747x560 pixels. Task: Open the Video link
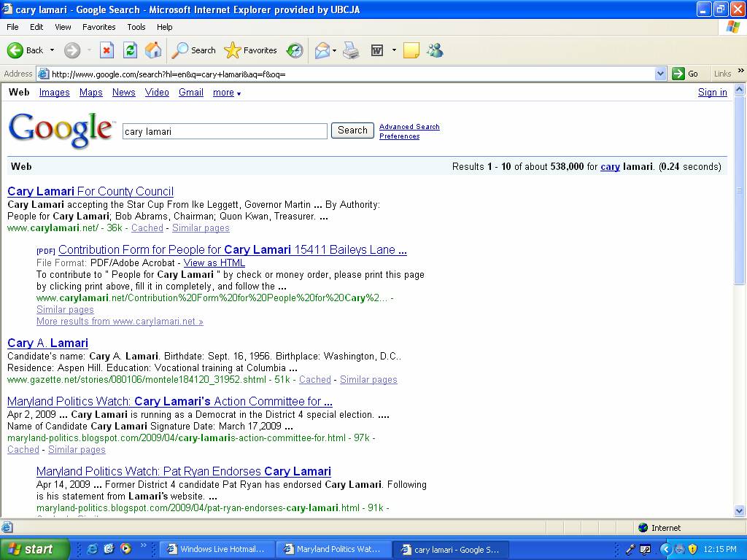click(x=157, y=93)
